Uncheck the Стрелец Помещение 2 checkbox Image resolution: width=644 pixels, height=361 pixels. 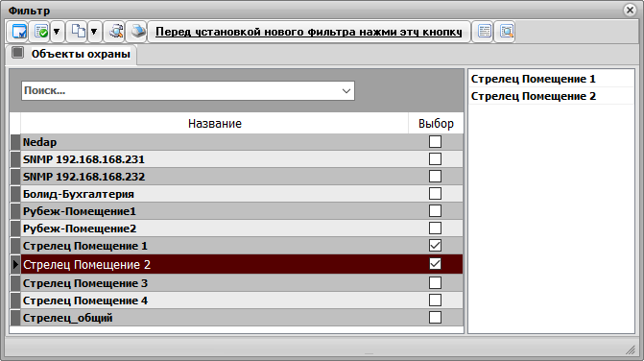pos(435,264)
